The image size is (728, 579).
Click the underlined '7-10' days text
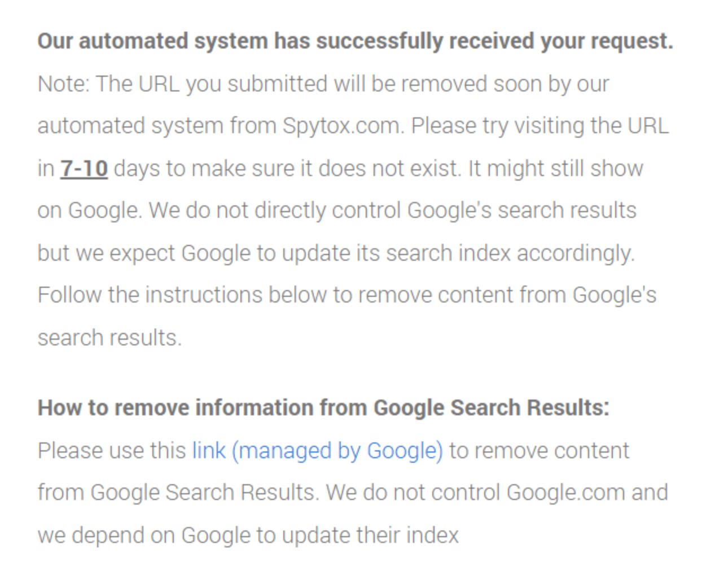(84, 169)
